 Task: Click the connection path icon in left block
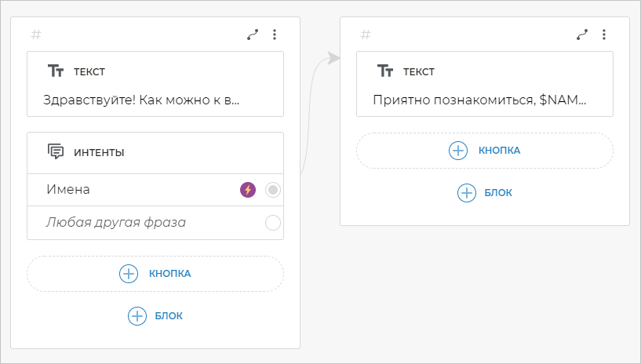pos(253,35)
